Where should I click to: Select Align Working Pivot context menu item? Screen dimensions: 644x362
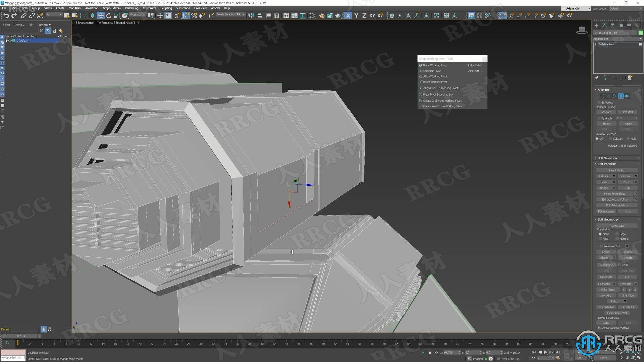[435, 76]
